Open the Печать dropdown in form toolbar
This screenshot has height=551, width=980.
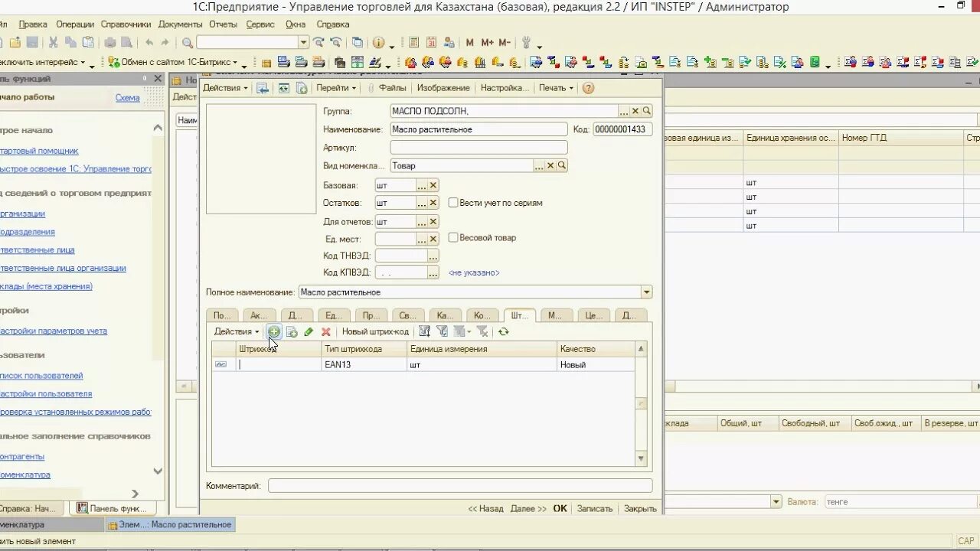[x=556, y=88]
